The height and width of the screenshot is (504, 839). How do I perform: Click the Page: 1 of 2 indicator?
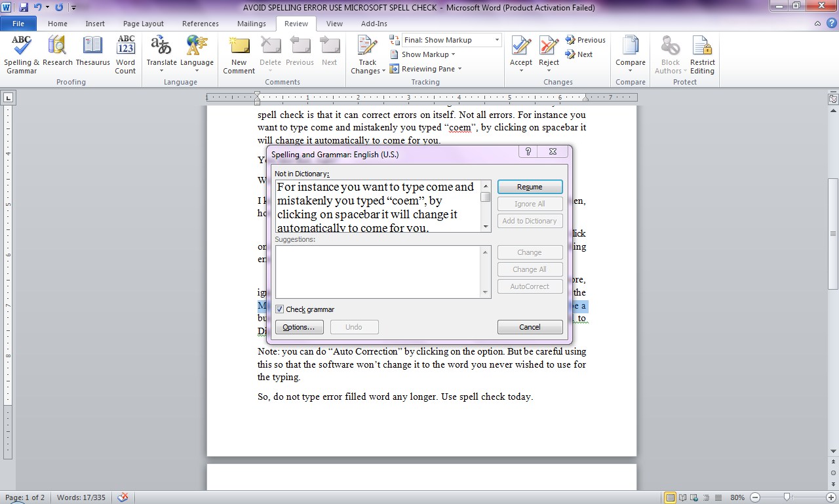25,497
